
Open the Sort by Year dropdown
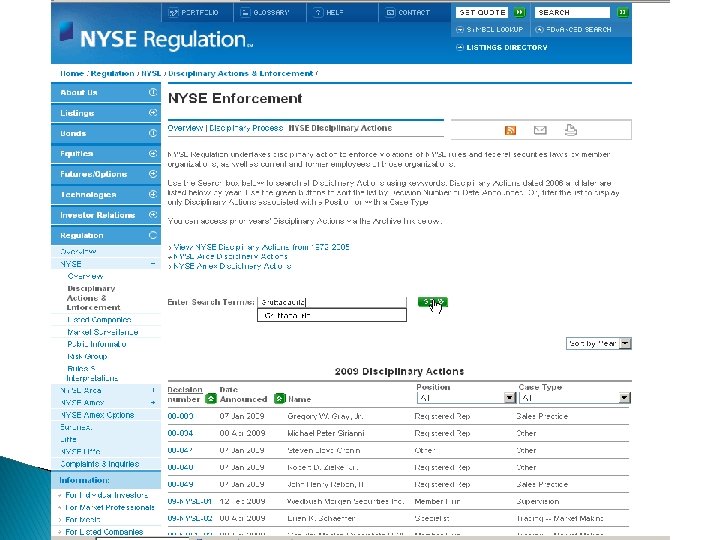[599, 343]
